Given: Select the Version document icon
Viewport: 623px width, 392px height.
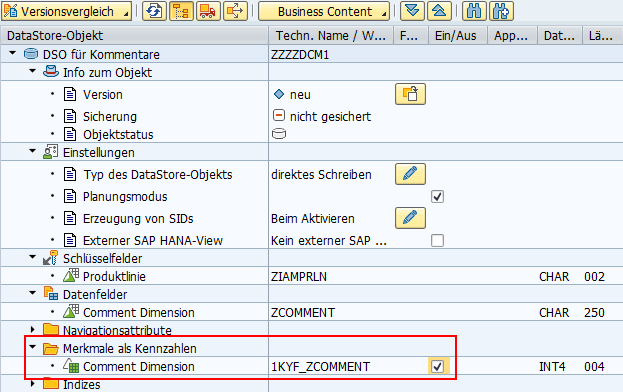Looking at the screenshot, I should pyautogui.click(x=70, y=95).
